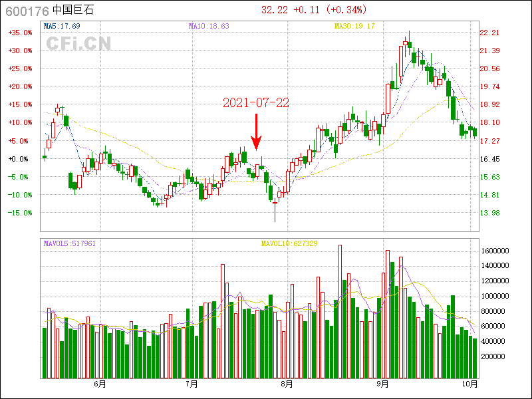Click the 20.56 price axis label
The height and width of the screenshot is (399, 532).
tap(489, 69)
